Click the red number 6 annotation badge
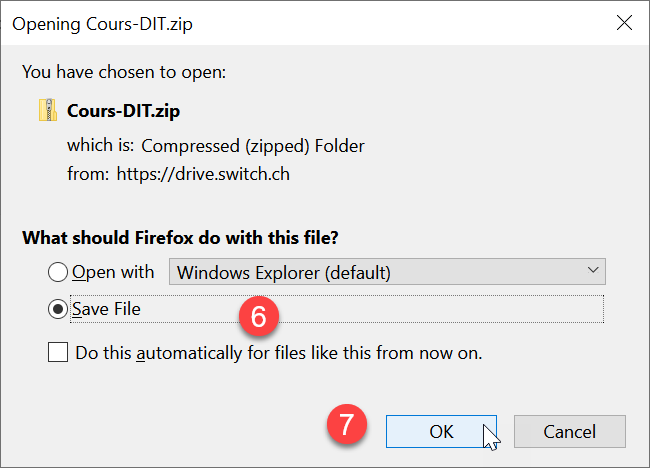 click(x=258, y=317)
